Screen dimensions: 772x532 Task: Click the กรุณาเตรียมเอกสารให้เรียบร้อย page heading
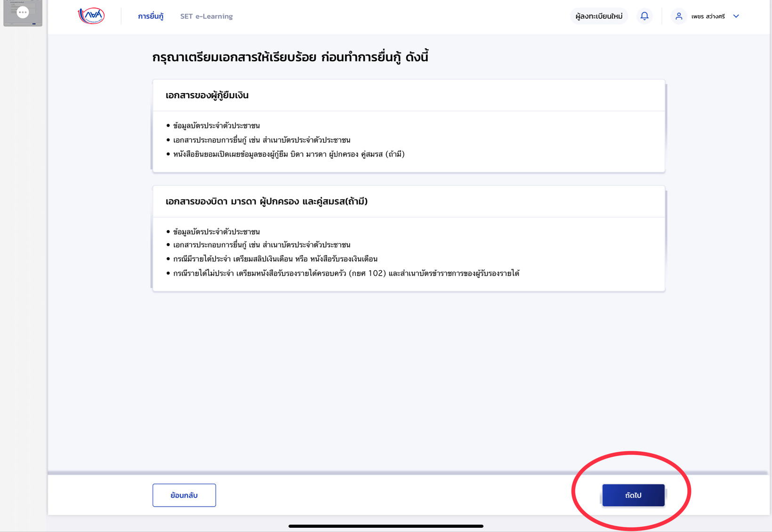click(290, 57)
